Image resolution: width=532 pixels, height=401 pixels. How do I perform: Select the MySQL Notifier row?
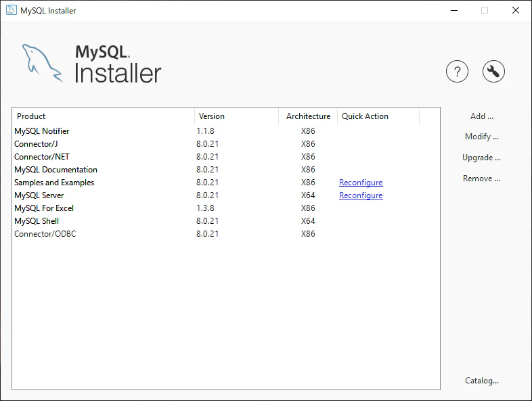(x=226, y=131)
